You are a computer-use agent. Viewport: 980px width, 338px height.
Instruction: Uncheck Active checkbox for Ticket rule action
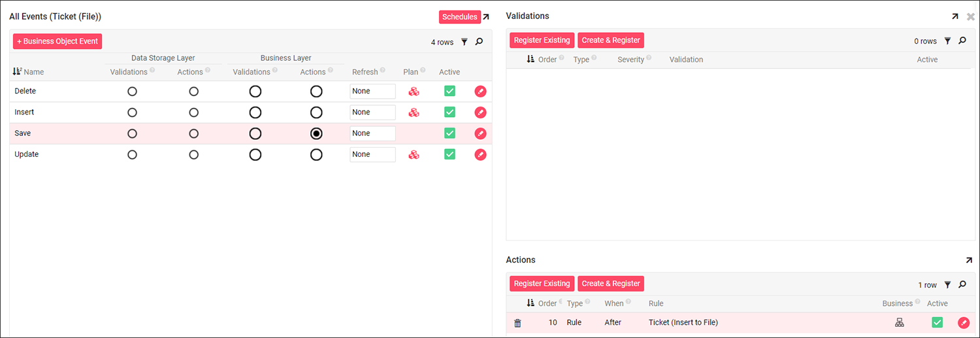(x=938, y=322)
